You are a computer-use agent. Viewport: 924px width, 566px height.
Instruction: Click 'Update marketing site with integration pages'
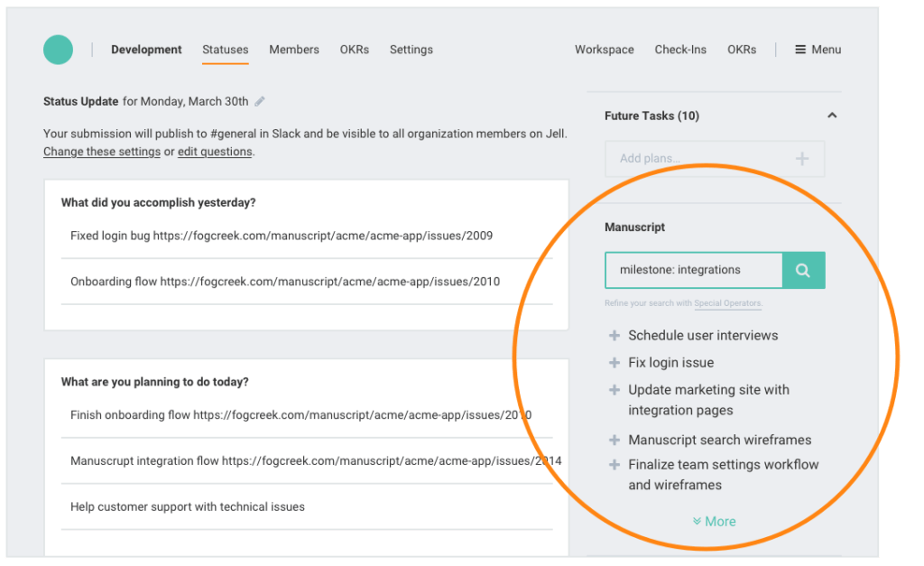point(708,400)
